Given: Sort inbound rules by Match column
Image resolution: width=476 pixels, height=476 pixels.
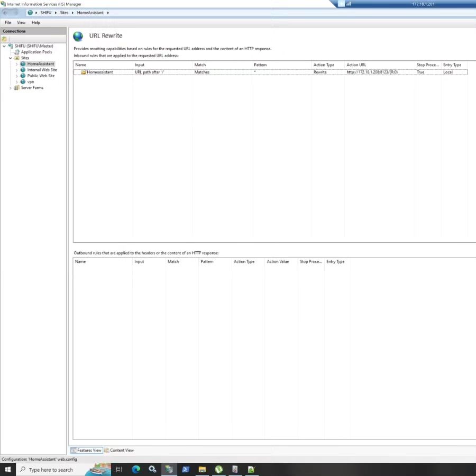Looking at the screenshot, I should (x=222, y=65).
